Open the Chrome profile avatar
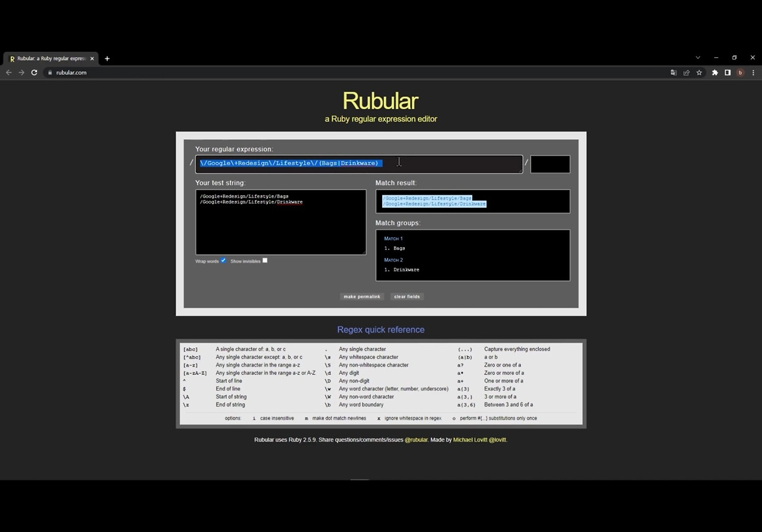Image resolution: width=762 pixels, height=532 pixels. tap(741, 73)
